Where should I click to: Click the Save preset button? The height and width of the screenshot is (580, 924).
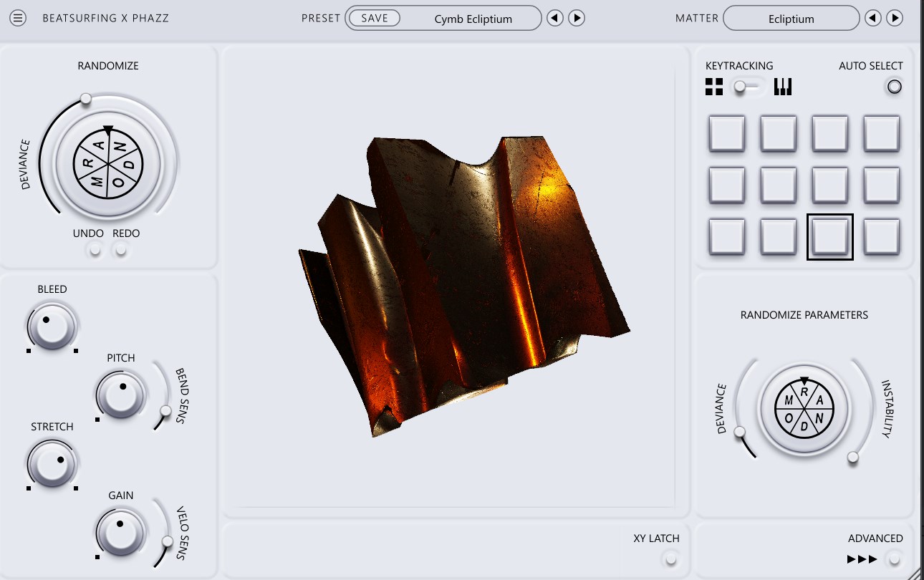(x=375, y=19)
